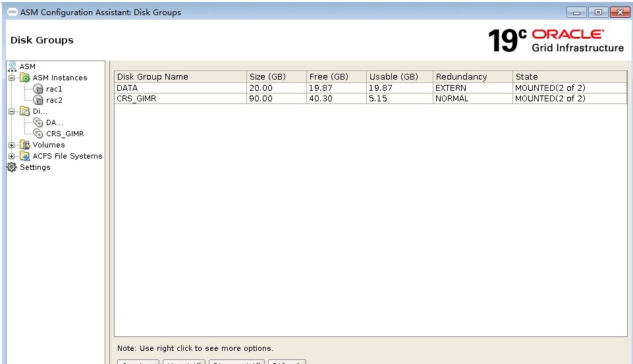Viewport: 633px width, 364px height.
Task: Select the rac2 instance icon
Action: 38,100
